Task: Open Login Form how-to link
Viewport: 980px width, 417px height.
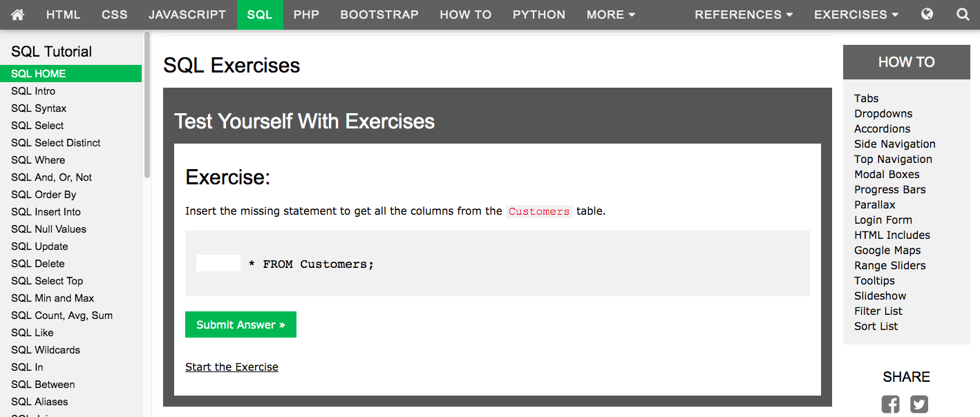Action: 883,220
